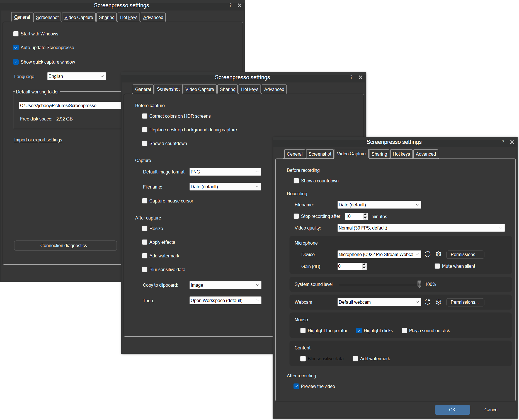Image resolution: width=519 pixels, height=420 pixels.
Task: Click the Gain dB input field
Action: pyautogui.click(x=350, y=266)
